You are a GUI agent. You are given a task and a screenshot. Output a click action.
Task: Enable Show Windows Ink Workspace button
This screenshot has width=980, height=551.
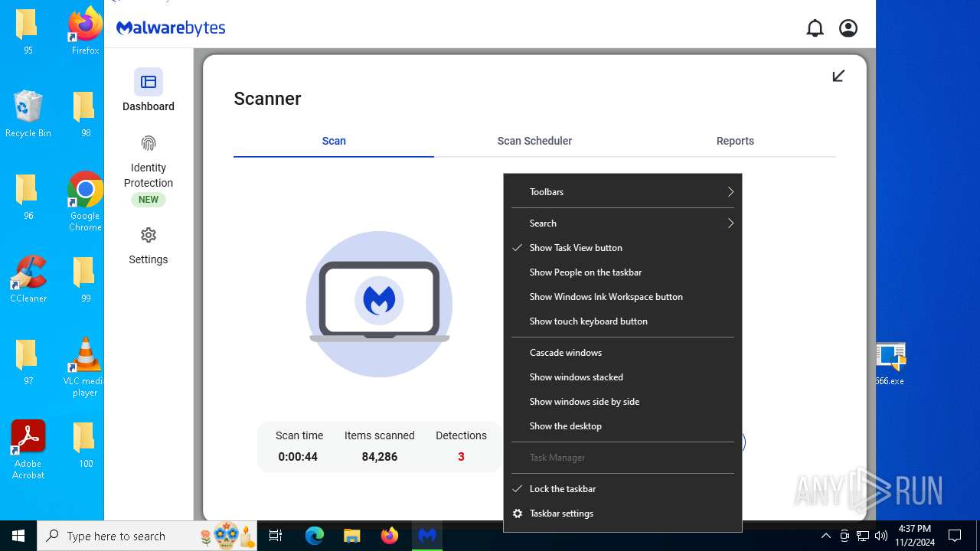622,297
